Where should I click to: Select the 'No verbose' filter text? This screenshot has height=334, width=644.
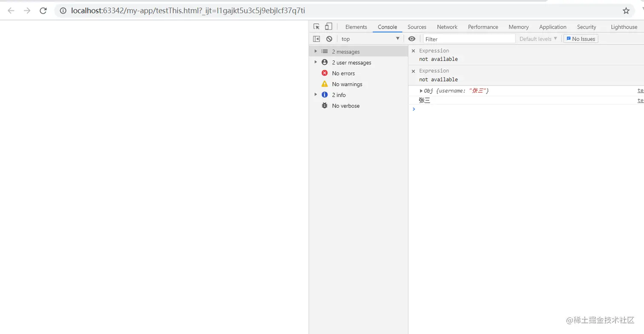click(x=346, y=106)
